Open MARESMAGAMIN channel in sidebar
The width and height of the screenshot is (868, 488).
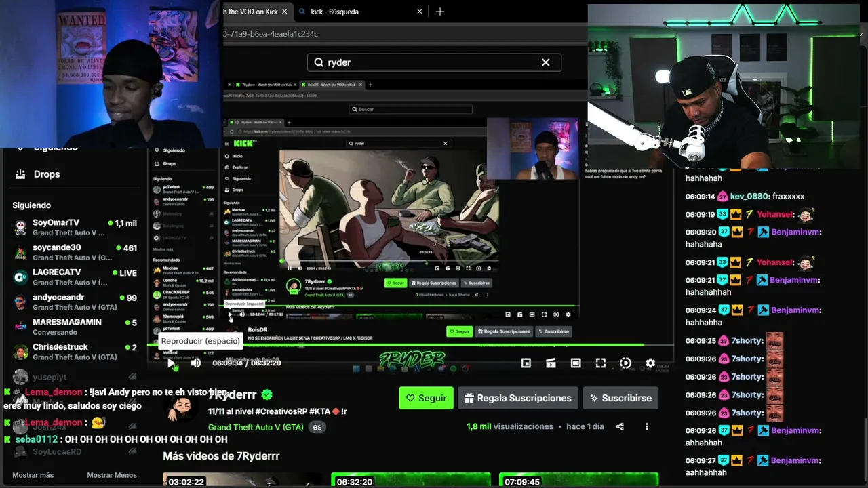click(x=74, y=327)
